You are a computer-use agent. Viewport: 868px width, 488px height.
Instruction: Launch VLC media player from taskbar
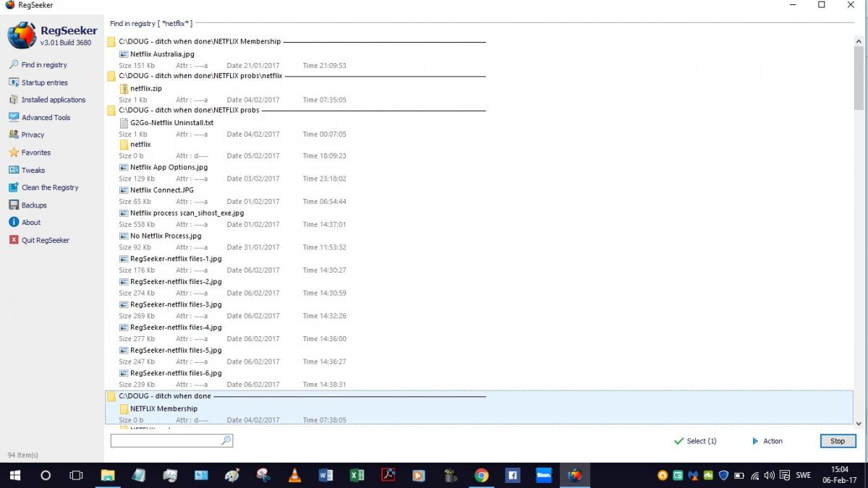pyautogui.click(x=294, y=476)
